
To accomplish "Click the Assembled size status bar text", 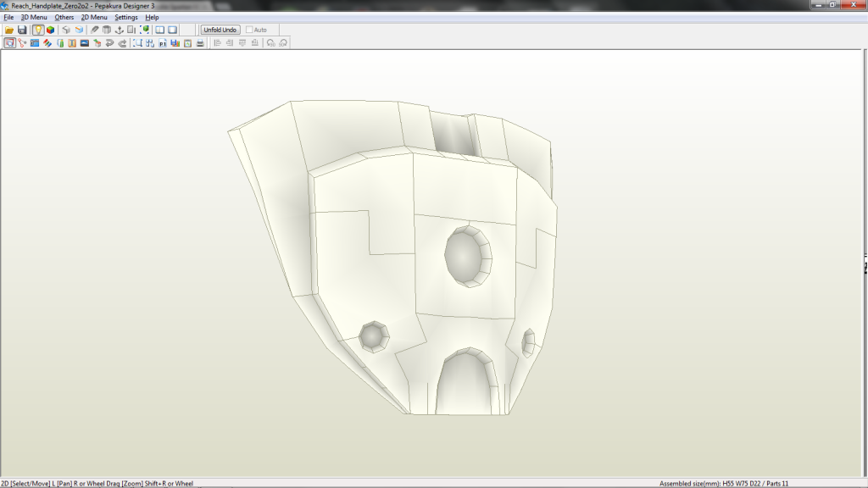I will pyautogui.click(x=724, y=484).
